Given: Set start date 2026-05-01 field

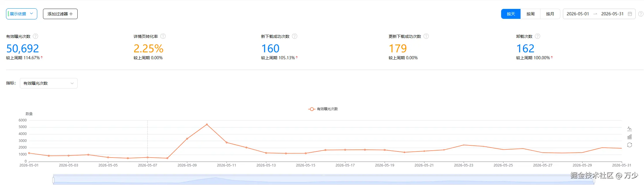Looking at the screenshot, I should coord(578,14).
